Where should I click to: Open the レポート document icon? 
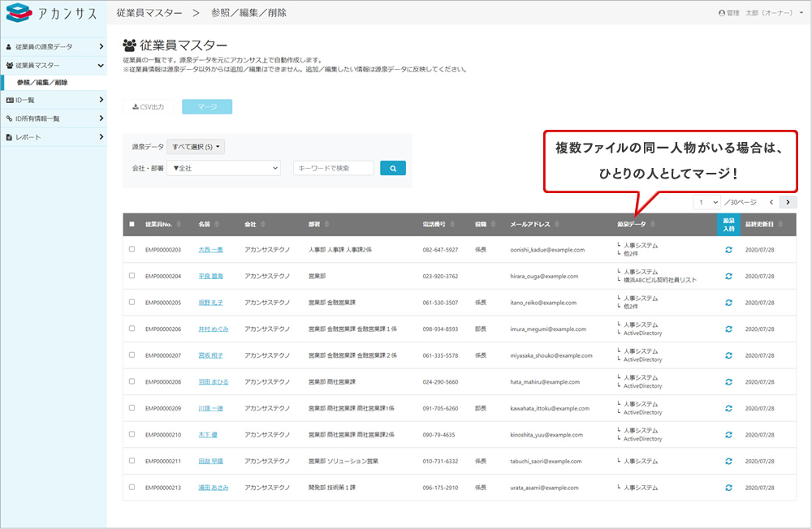8,136
